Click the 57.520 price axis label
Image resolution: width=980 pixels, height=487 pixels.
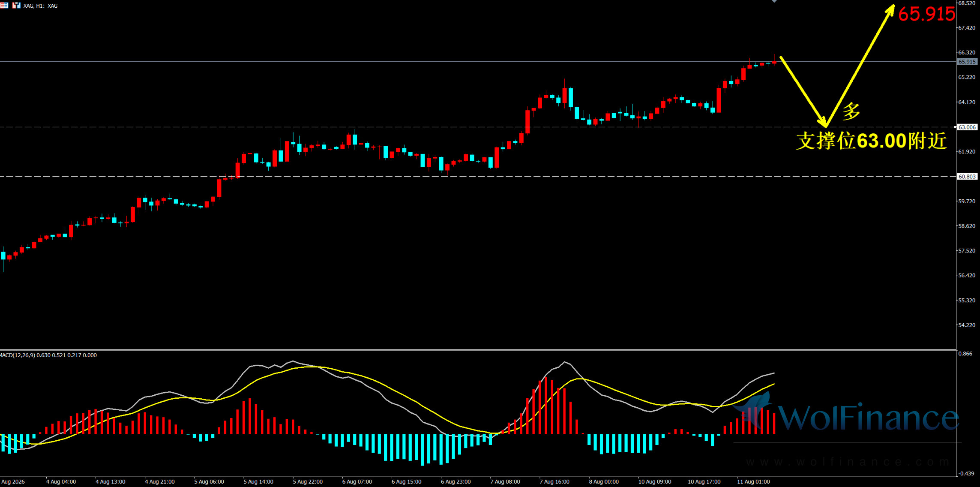967,251
